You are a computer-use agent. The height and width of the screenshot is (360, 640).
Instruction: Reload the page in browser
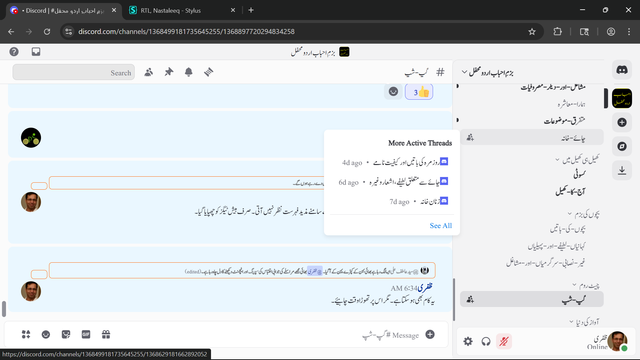[47, 31]
